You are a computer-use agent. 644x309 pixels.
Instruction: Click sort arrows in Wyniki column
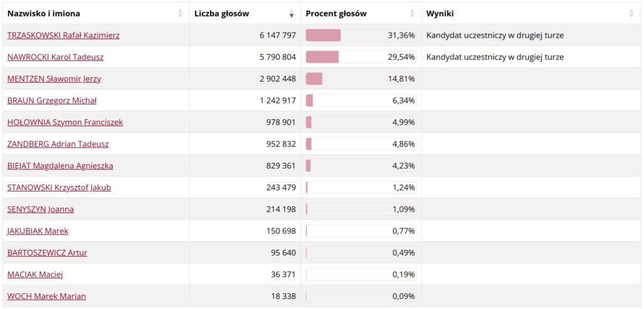[x=631, y=14]
